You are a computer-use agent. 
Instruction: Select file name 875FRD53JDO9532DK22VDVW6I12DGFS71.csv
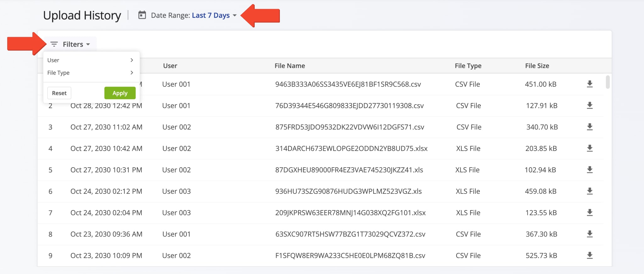[x=350, y=127]
